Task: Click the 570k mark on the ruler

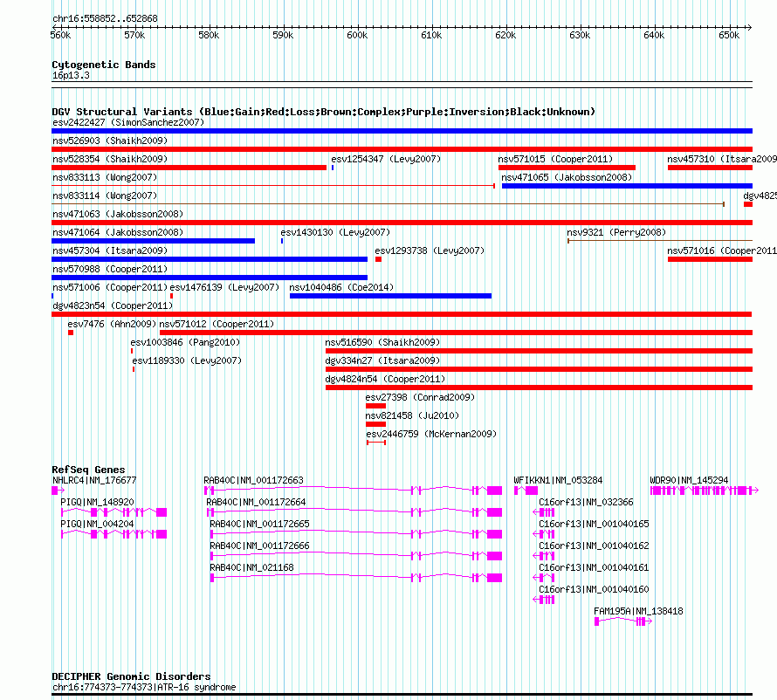Action: pyautogui.click(x=134, y=35)
